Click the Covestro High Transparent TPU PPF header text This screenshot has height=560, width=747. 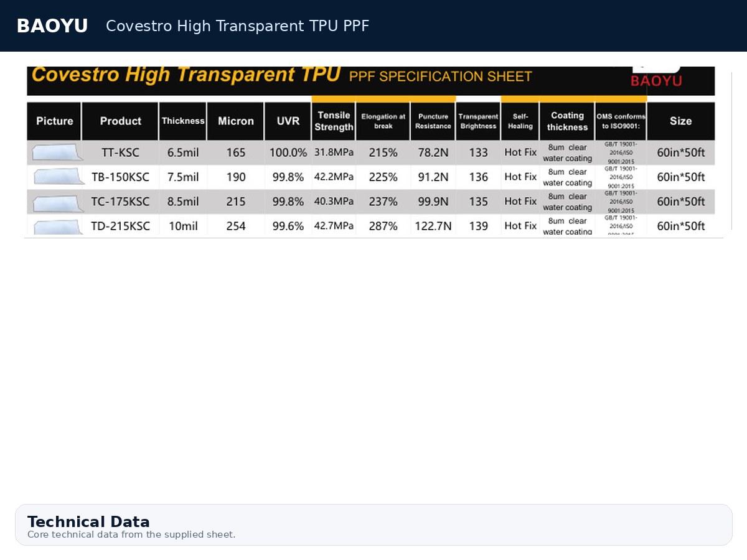click(237, 26)
